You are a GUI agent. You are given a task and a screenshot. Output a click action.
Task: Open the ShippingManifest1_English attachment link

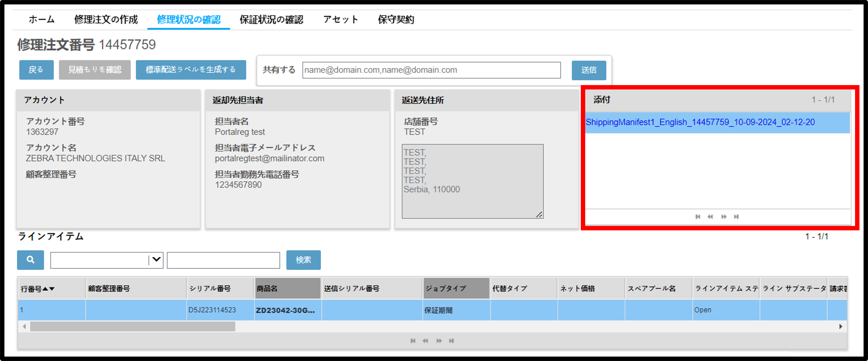tap(700, 122)
